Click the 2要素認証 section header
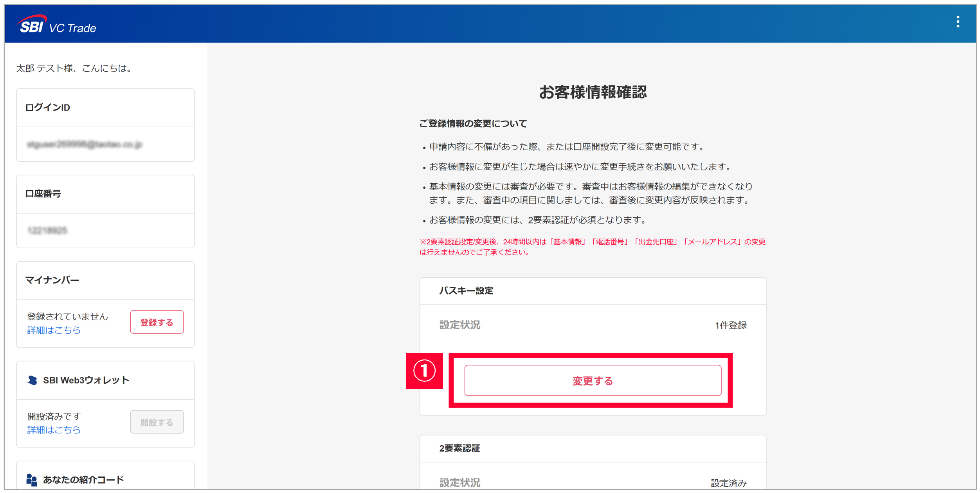The height and width of the screenshot is (493, 980). pos(459,448)
